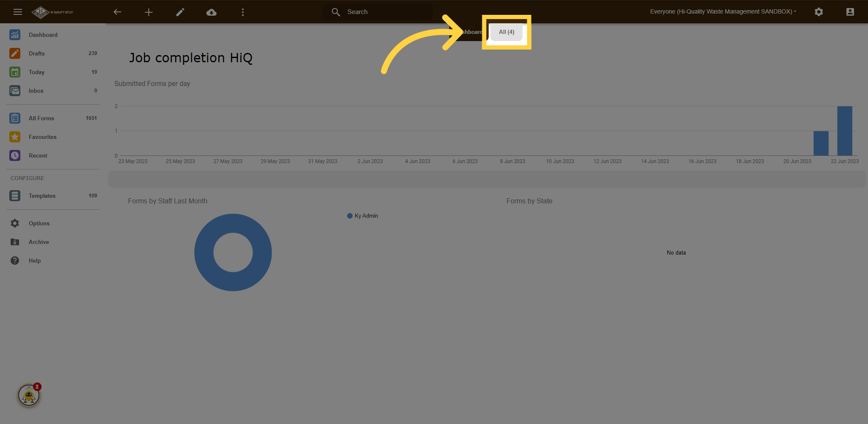Open the account profile icon

[x=850, y=12]
